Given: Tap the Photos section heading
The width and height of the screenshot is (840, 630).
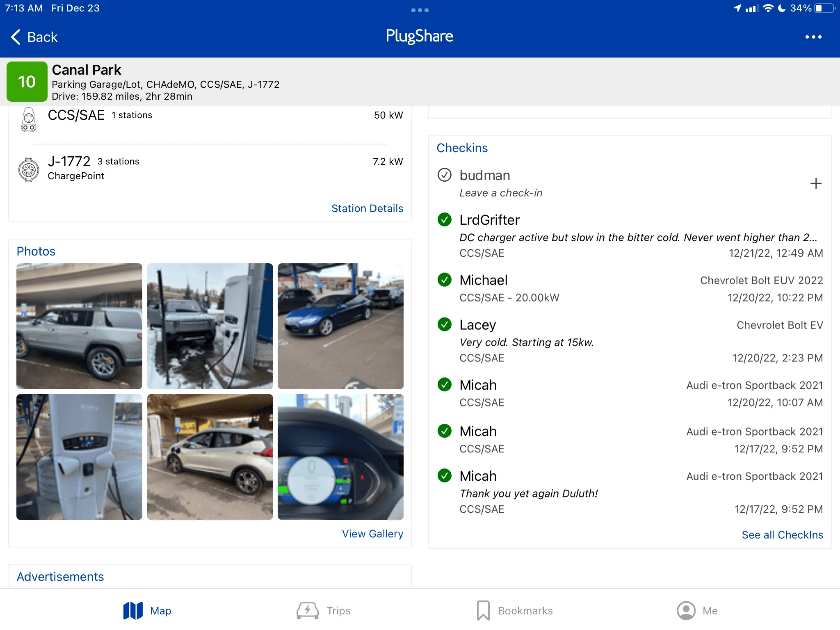Looking at the screenshot, I should coord(36,251).
